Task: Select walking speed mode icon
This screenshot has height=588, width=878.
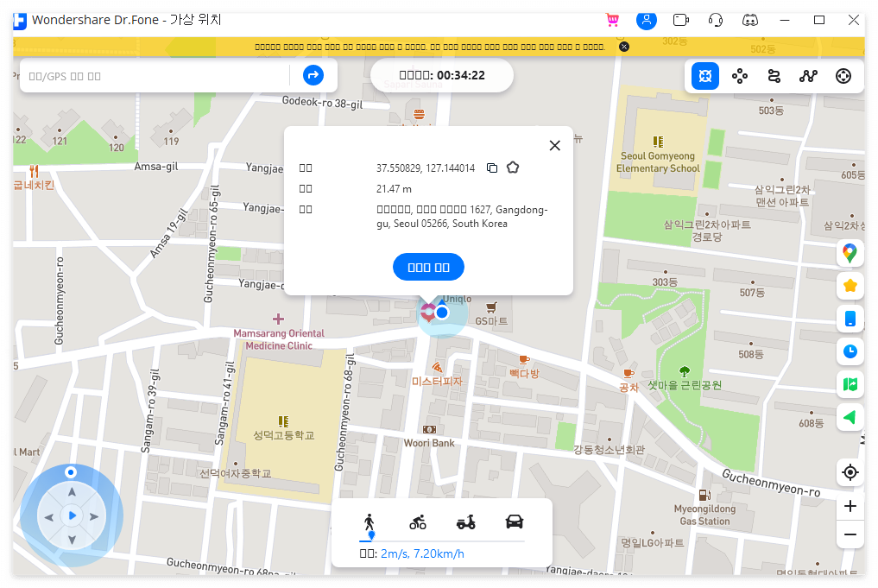Action: pos(369,522)
